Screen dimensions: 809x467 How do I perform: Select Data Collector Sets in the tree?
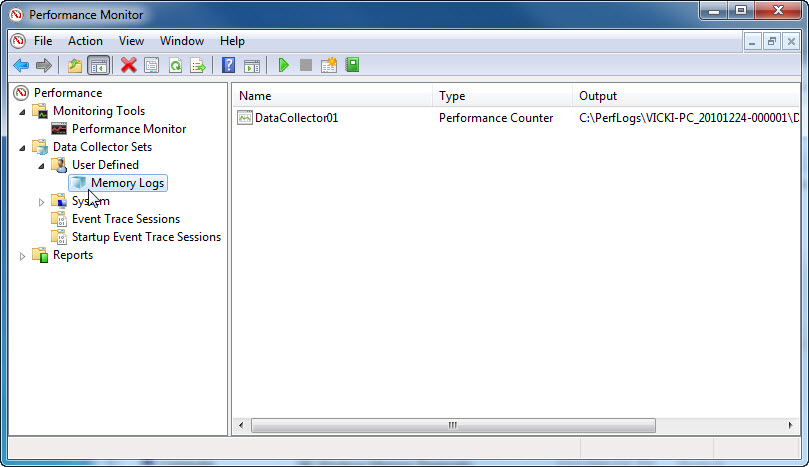pyautogui.click(x=102, y=147)
